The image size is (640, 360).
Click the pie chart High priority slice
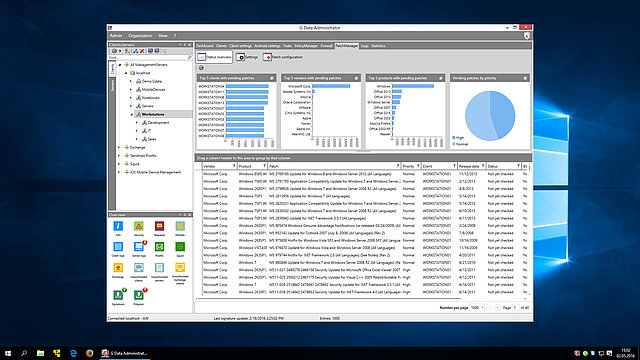tap(502, 113)
